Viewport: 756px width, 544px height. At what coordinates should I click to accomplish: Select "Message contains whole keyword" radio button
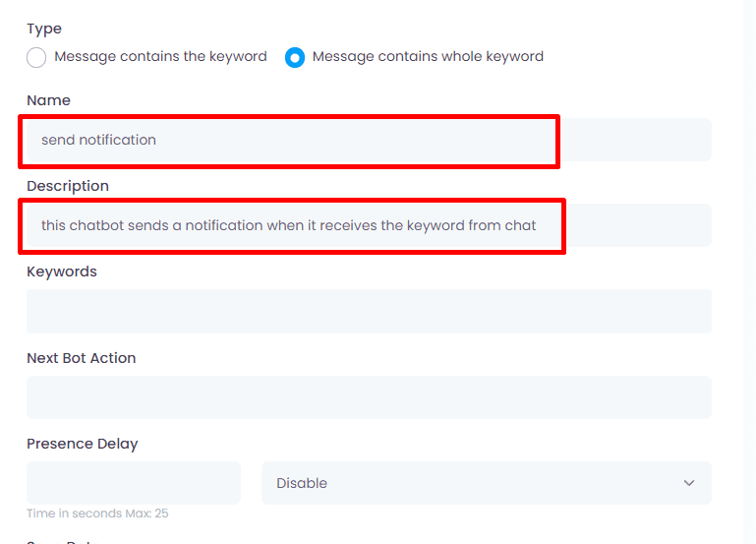point(295,57)
